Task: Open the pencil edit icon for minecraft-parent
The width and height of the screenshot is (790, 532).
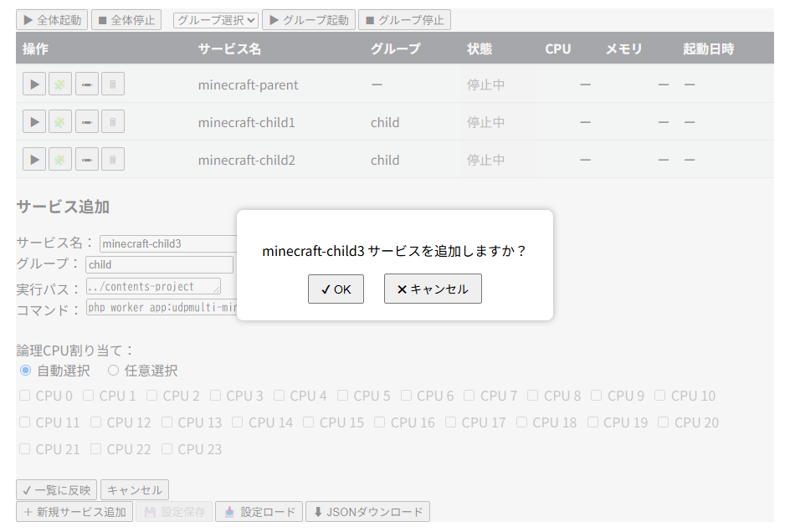Action: tap(86, 84)
